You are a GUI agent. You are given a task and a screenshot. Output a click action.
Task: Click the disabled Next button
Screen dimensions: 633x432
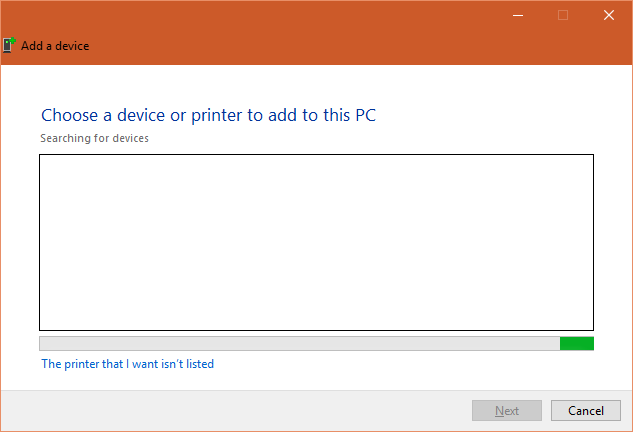pyautogui.click(x=507, y=411)
